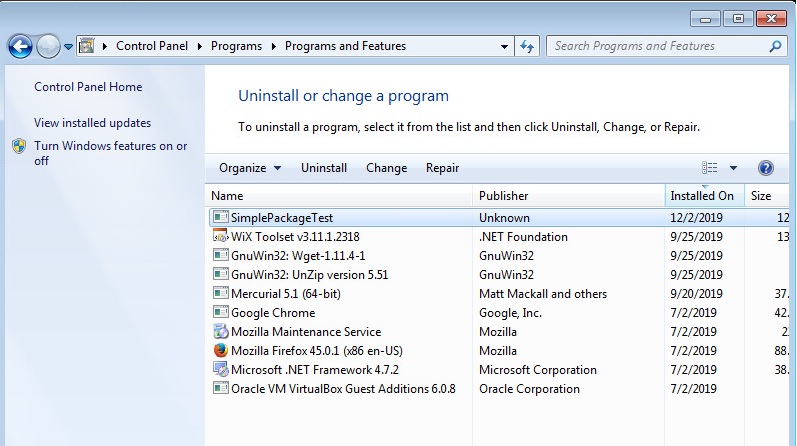Select Google Chrome in the program list
Screen dimensions: 797x446
(x=273, y=313)
